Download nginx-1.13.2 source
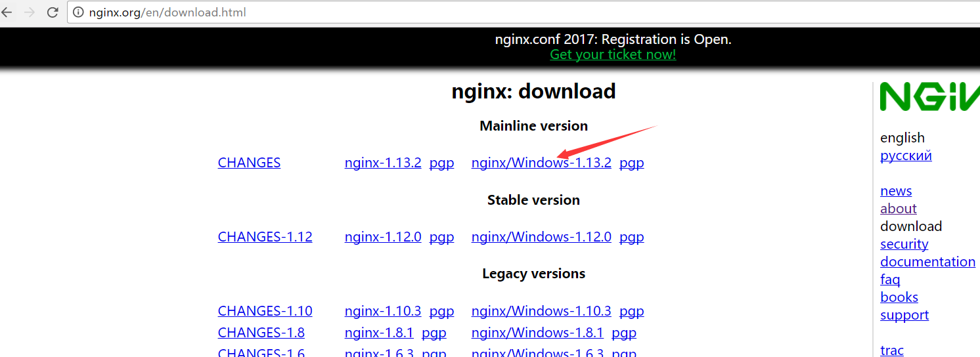 coord(383,163)
